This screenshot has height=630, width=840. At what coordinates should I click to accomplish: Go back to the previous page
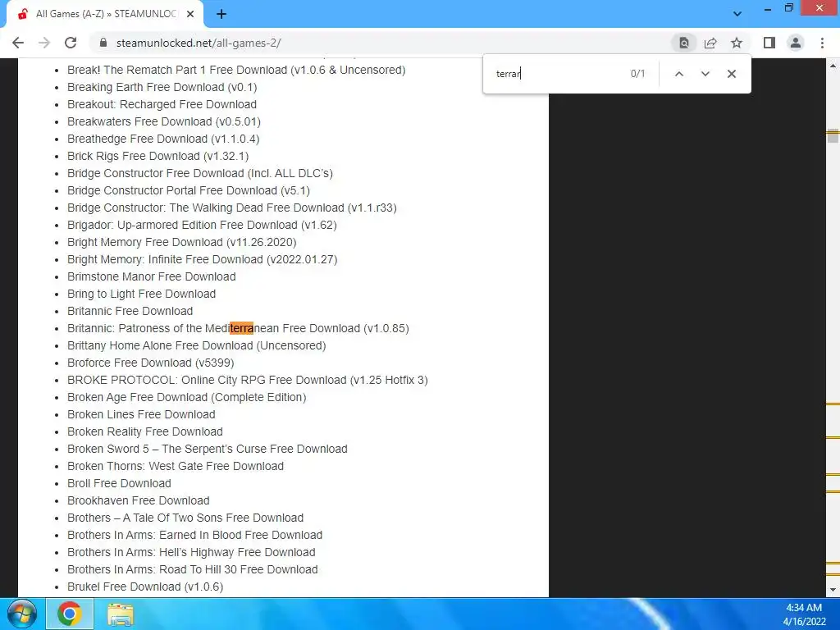18,43
